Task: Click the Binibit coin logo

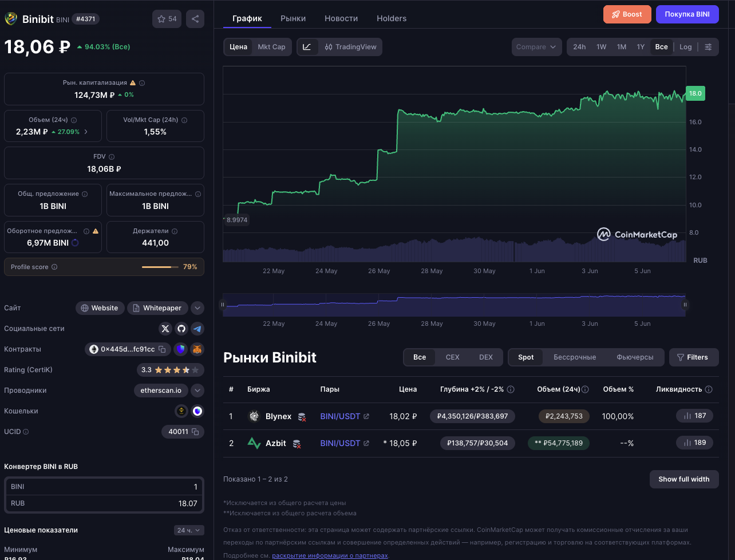Action: [x=11, y=19]
